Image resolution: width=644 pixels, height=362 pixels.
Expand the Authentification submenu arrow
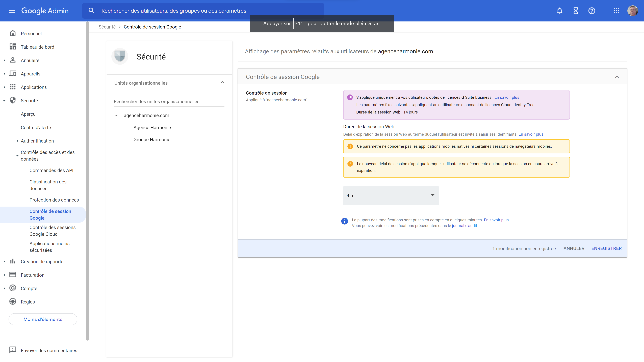coord(17,141)
